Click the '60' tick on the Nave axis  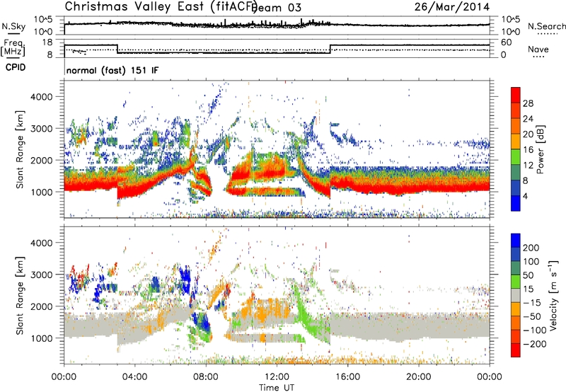coord(507,42)
